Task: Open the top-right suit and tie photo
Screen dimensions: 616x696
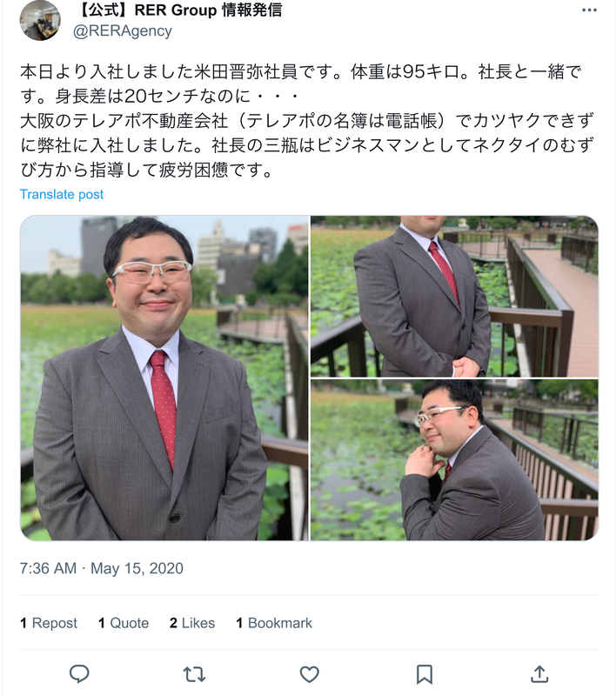Action: (454, 296)
